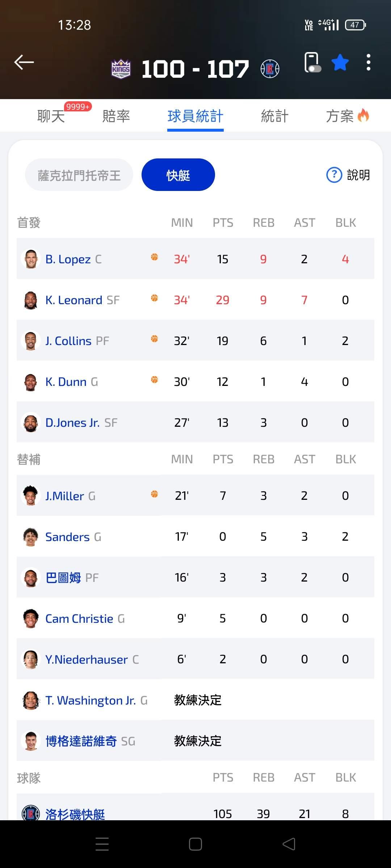This screenshot has height=868, width=391.
Task: Tap the back arrow icon
Action: [24, 62]
